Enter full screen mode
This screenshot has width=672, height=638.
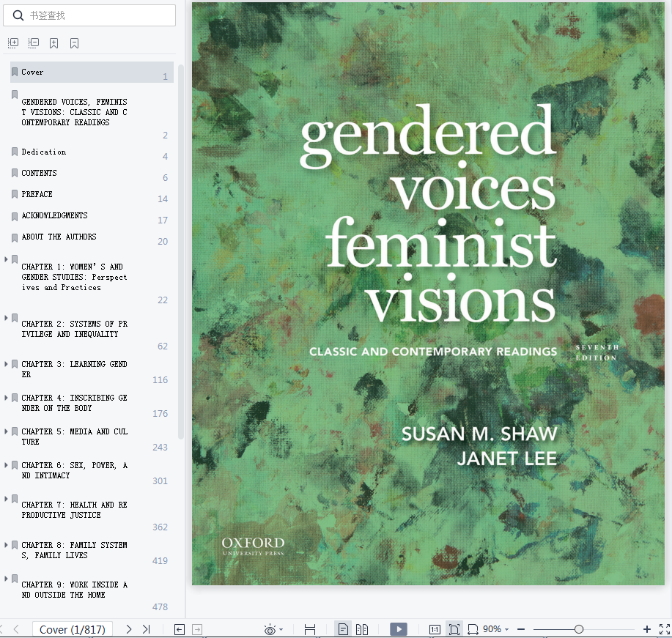point(665,629)
